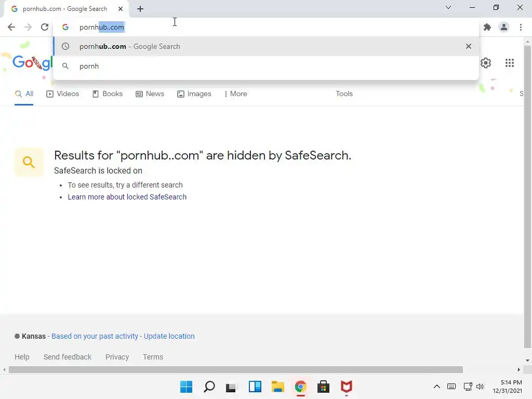532x399 pixels.
Task: Open the Chrome extensions puzzle icon
Action: pos(487,27)
